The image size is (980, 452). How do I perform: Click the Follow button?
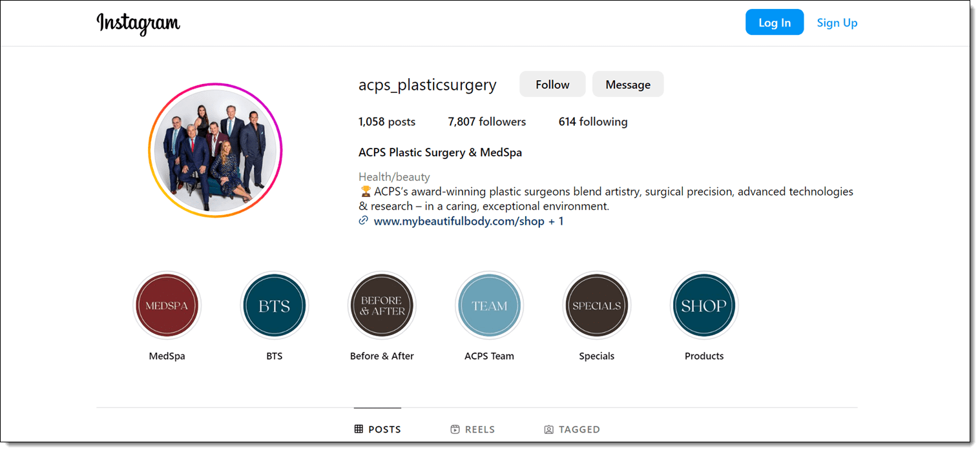point(552,84)
